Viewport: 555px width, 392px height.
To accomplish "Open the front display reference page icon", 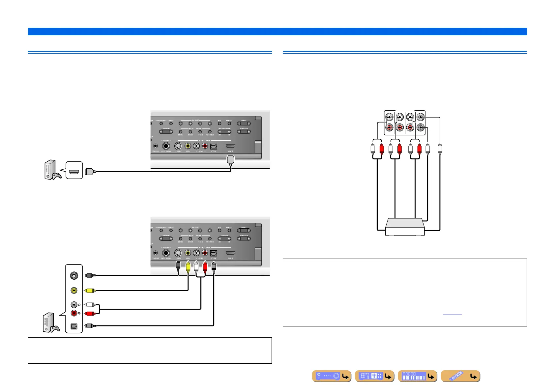I will coord(417,376).
